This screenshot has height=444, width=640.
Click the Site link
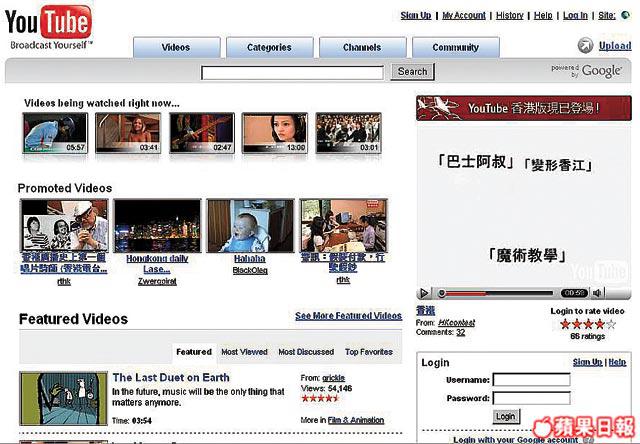pos(607,16)
